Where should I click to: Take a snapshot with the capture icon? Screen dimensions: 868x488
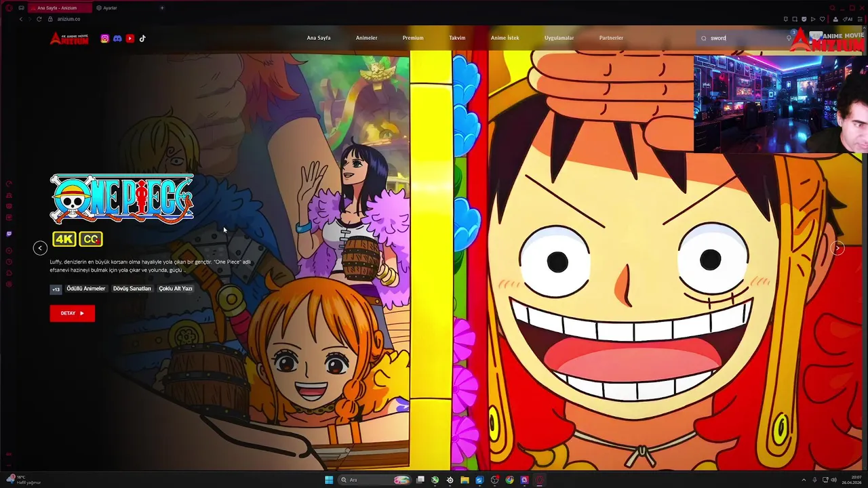click(795, 19)
